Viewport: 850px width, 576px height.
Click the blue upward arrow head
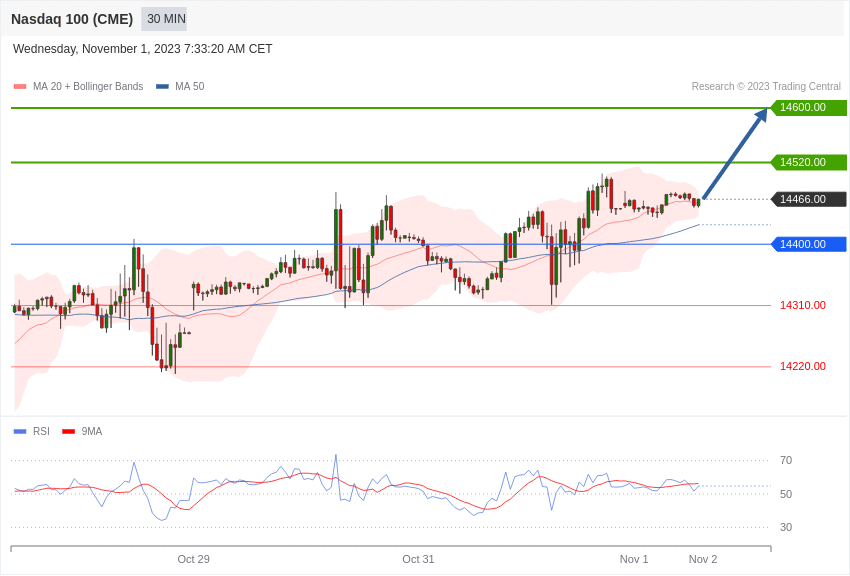(x=761, y=115)
